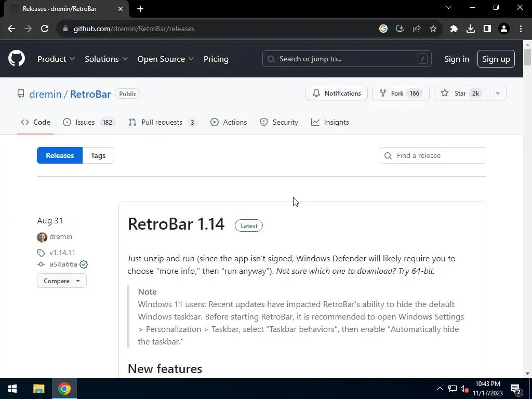Click the Notifications button
This screenshot has width=532, height=399.
point(337,94)
